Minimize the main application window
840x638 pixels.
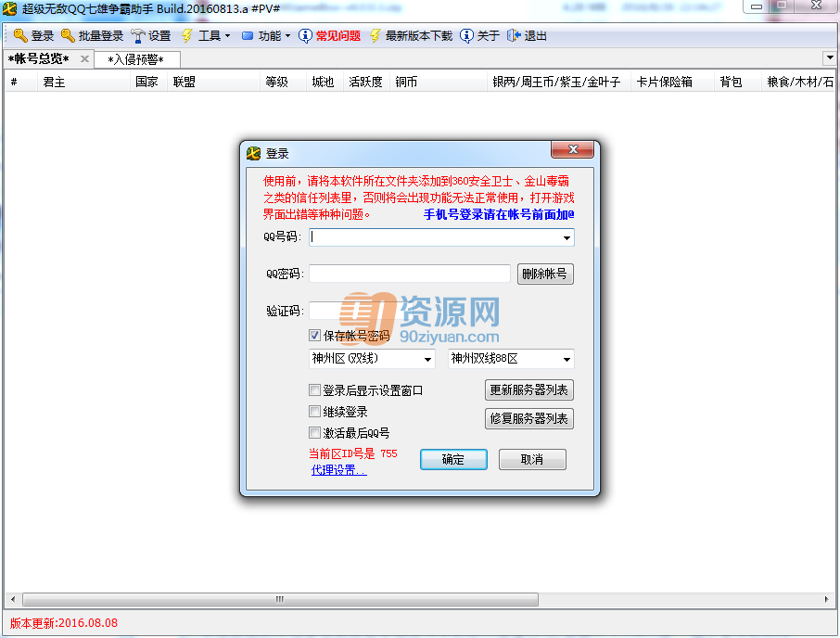(x=756, y=6)
